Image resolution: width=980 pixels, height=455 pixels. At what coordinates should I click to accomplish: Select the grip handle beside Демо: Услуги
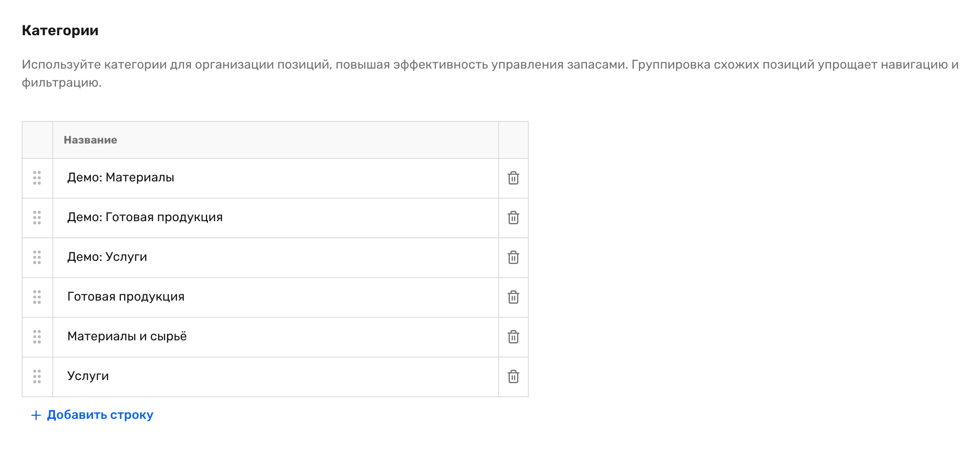click(x=37, y=257)
